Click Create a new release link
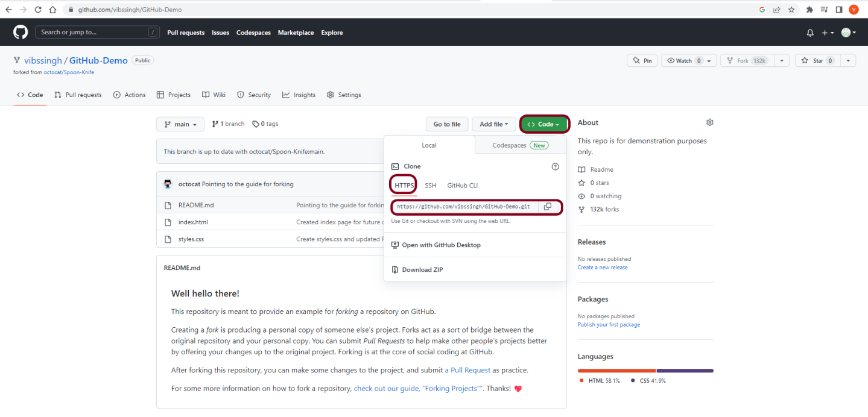Viewport: 868px width, 417px height. coord(603,268)
